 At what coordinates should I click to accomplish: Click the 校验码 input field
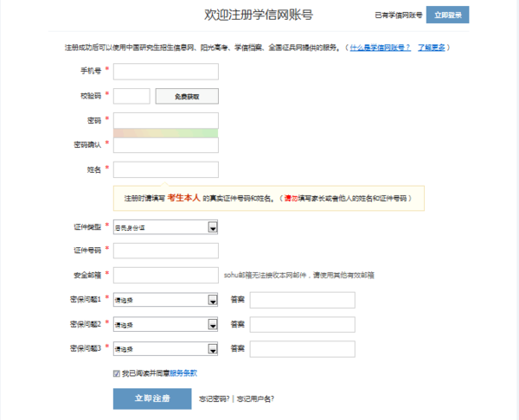pyautogui.click(x=131, y=96)
